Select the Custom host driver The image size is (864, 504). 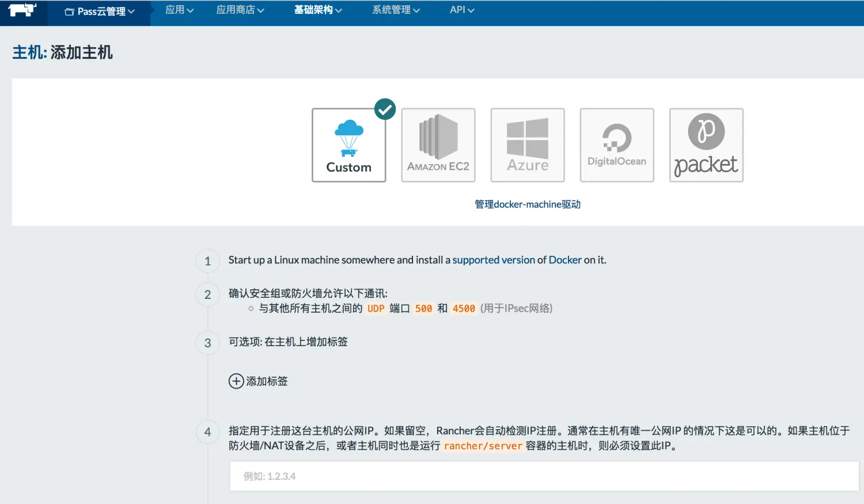tap(349, 145)
